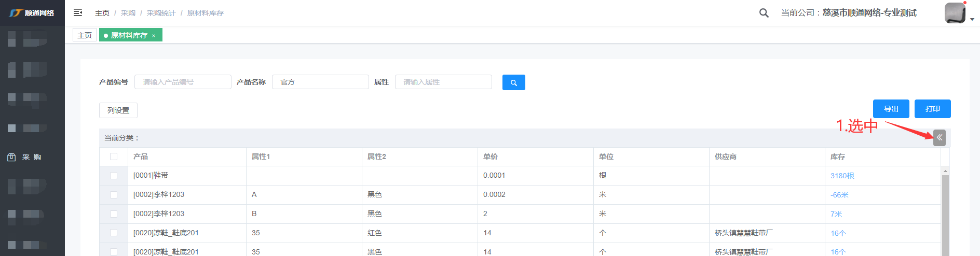Check the row for [0001]鞋带
The height and width of the screenshot is (256, 980).
(x=114, y=176)
